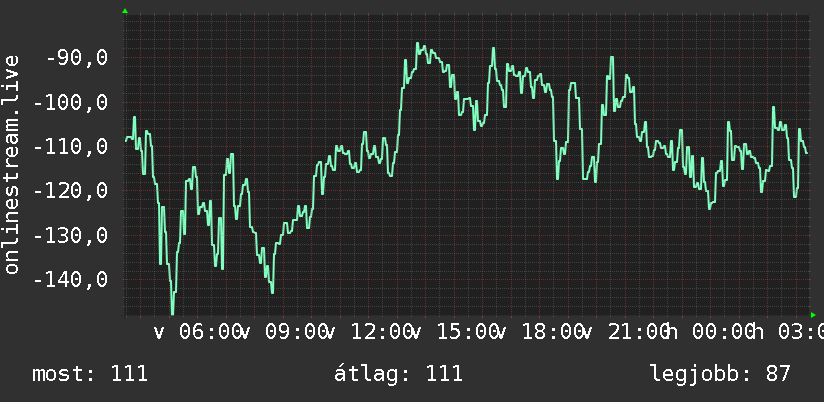Click the v 18:00 time label

coord(542,332)
